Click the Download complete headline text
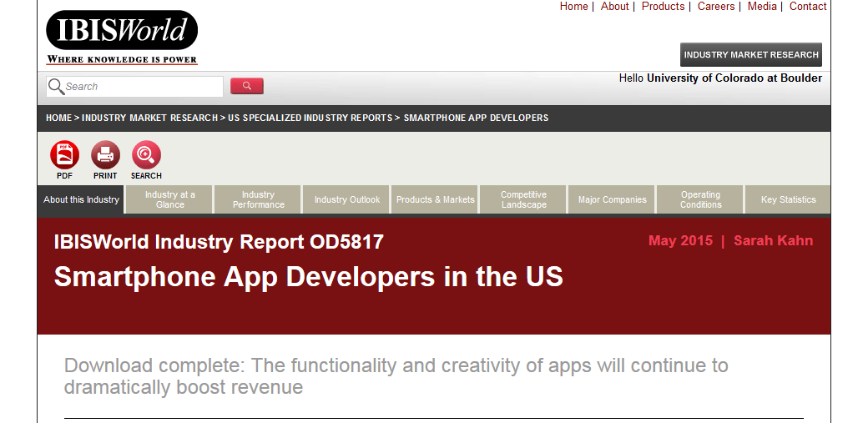 tap(396, 376)
